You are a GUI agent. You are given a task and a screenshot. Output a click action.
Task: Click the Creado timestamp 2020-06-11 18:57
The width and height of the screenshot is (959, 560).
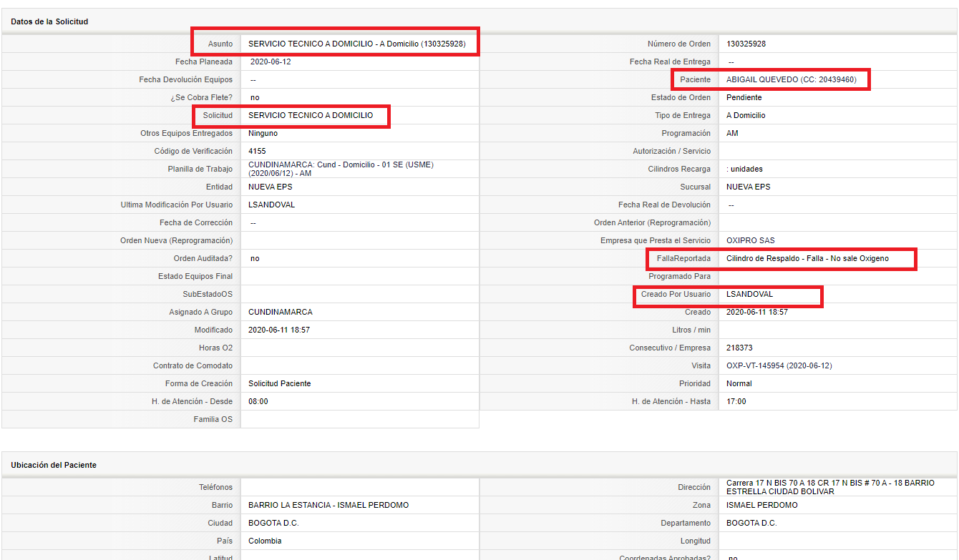(756, 312)
